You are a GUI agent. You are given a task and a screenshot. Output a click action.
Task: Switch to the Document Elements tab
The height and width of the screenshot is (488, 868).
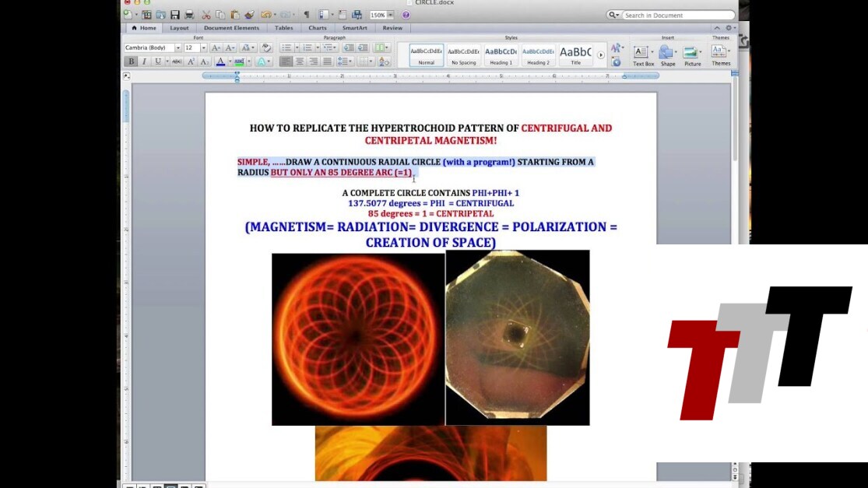[231, 28]
